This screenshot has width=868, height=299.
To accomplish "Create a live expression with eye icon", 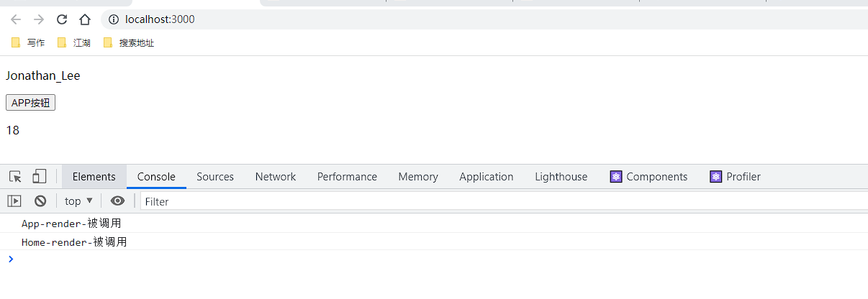I will click(117, 201).
